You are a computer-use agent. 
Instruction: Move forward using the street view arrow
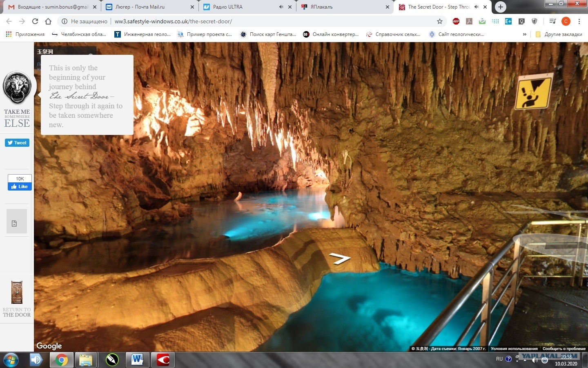point(340,258)
